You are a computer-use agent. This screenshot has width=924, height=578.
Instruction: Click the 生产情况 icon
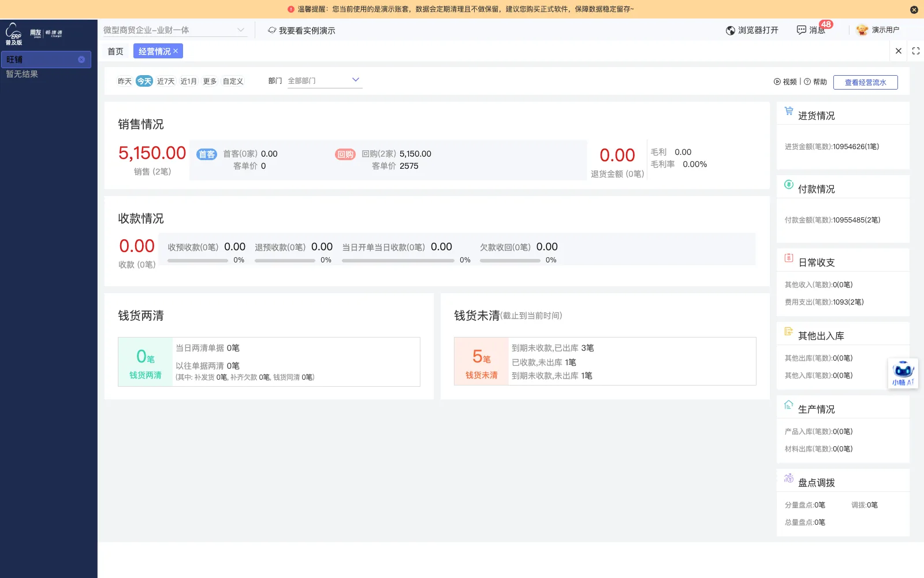click(789, 405)
